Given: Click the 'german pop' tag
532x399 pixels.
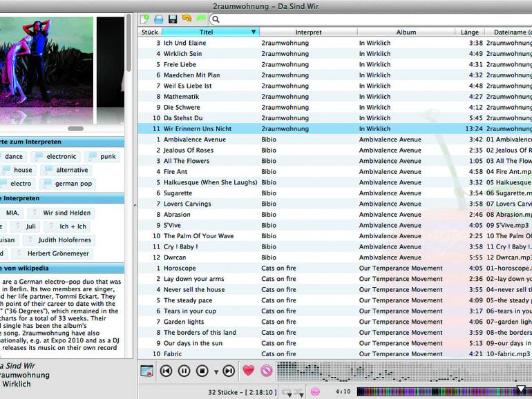Looking at the screenshot, I should tap(73, 184).
